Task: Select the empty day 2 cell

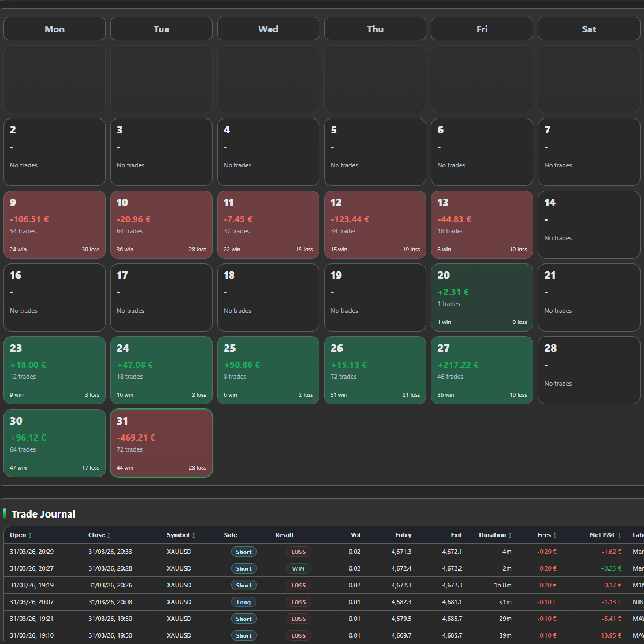Action: [54, 152]
